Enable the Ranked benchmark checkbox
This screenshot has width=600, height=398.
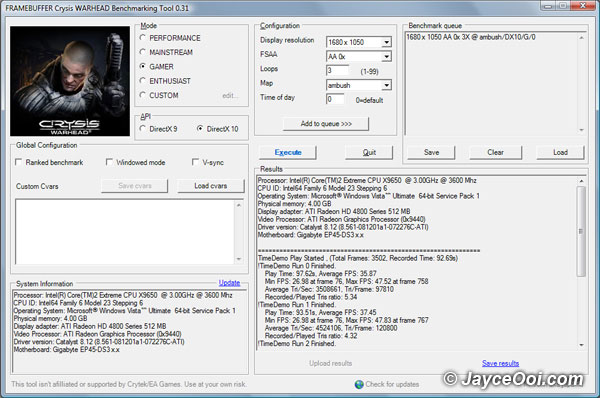[18, 162]
